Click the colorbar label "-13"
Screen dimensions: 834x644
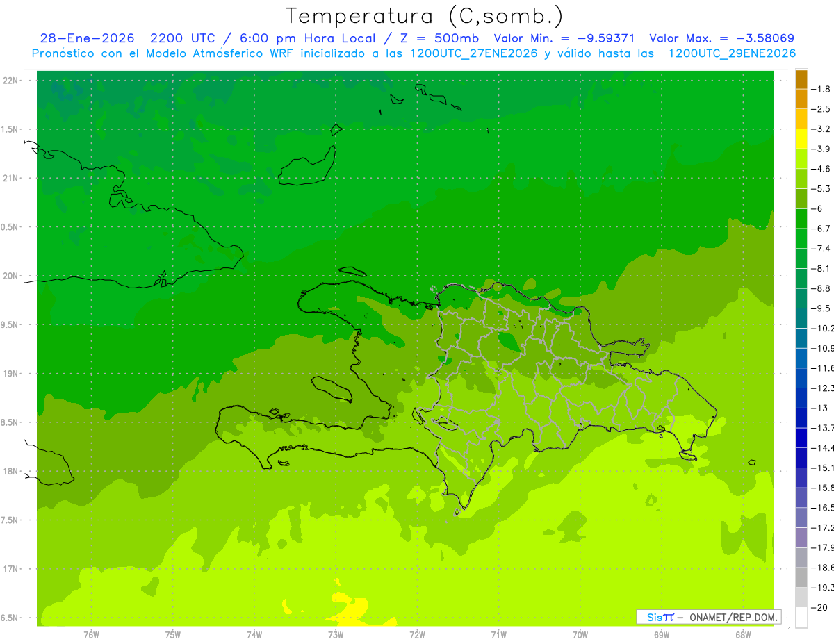tap(819, 408)
